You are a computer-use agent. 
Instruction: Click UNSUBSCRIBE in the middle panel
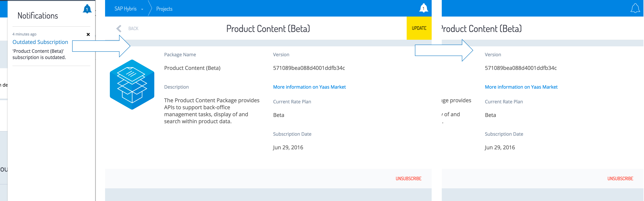coord(409,178)
